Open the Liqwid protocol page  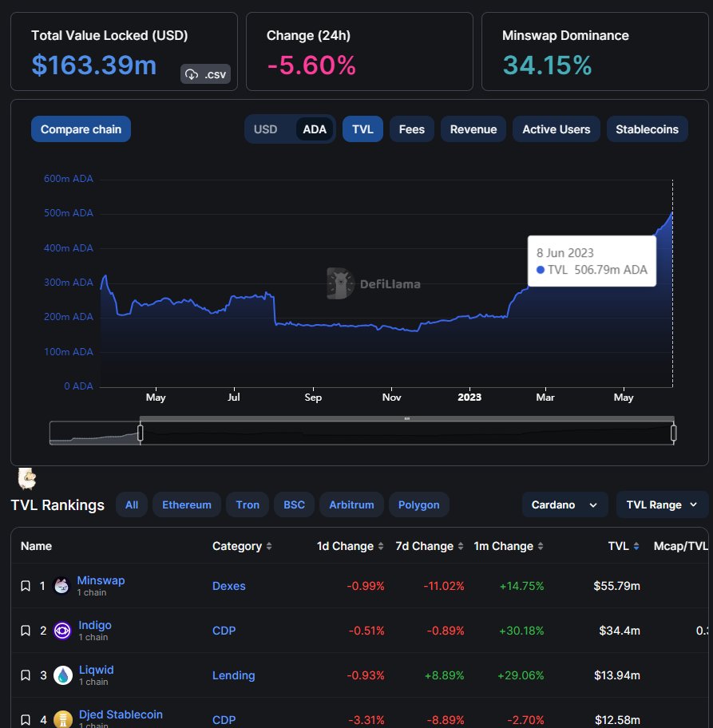[x=96, y=670]
